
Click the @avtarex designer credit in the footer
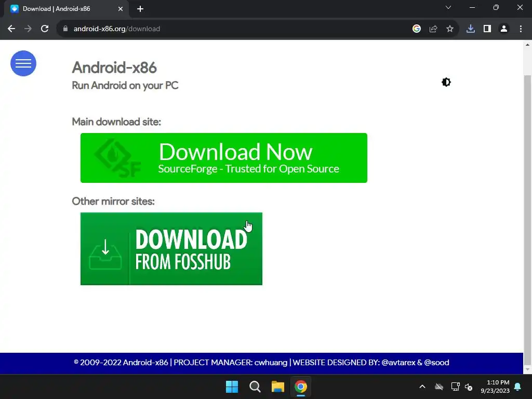pyautogui.click(x=398, y=362)
